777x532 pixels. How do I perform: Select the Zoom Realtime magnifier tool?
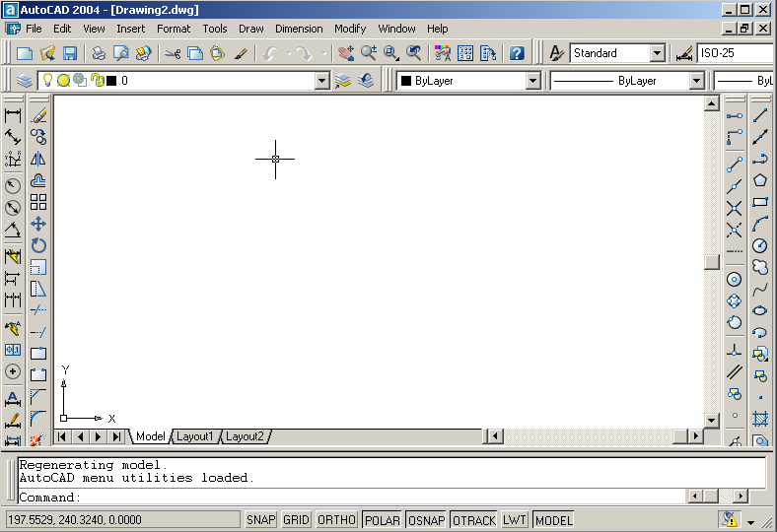pyautogui.click(x=368, y=53)
